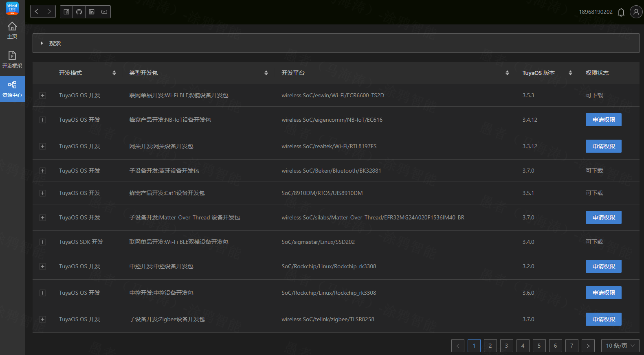The height and width of the screenshot is (355, 644).
Task: Go forward with the right arrow button
Action: click(49, 11)
